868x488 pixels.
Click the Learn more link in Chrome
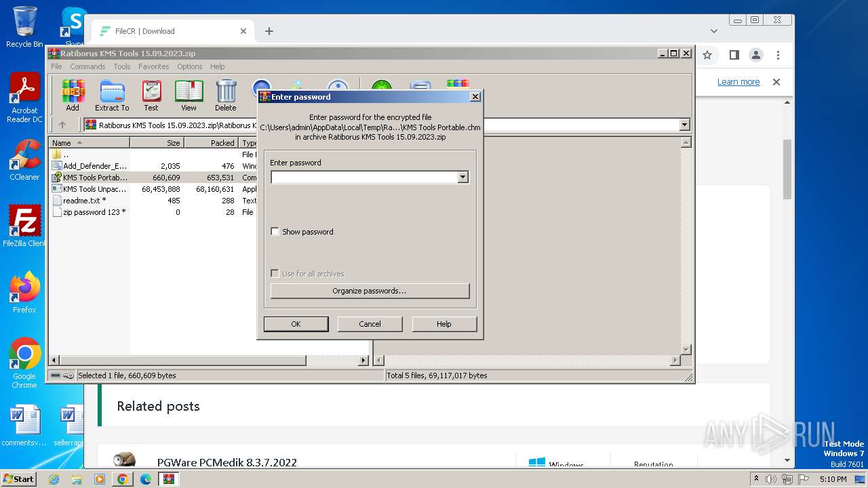(738, 82)
